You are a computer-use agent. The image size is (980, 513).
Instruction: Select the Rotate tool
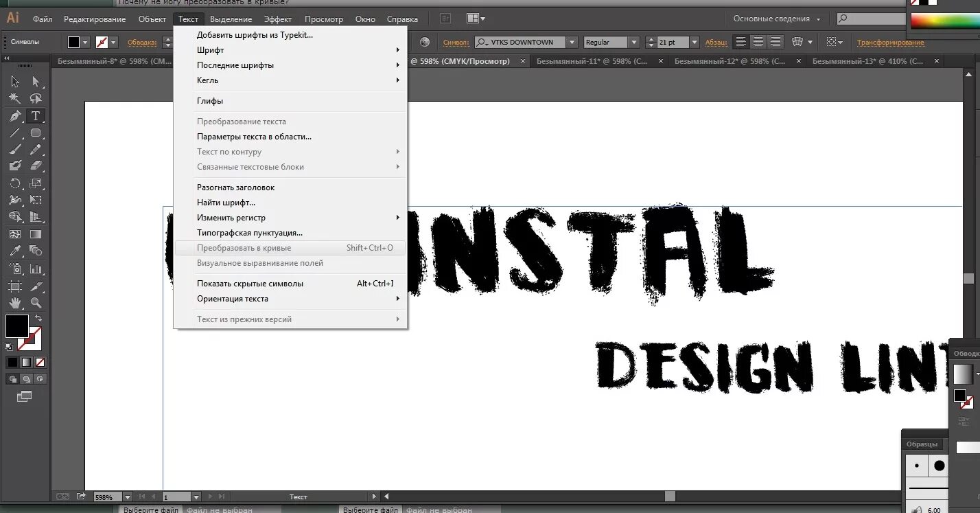(x=15, y=183)
